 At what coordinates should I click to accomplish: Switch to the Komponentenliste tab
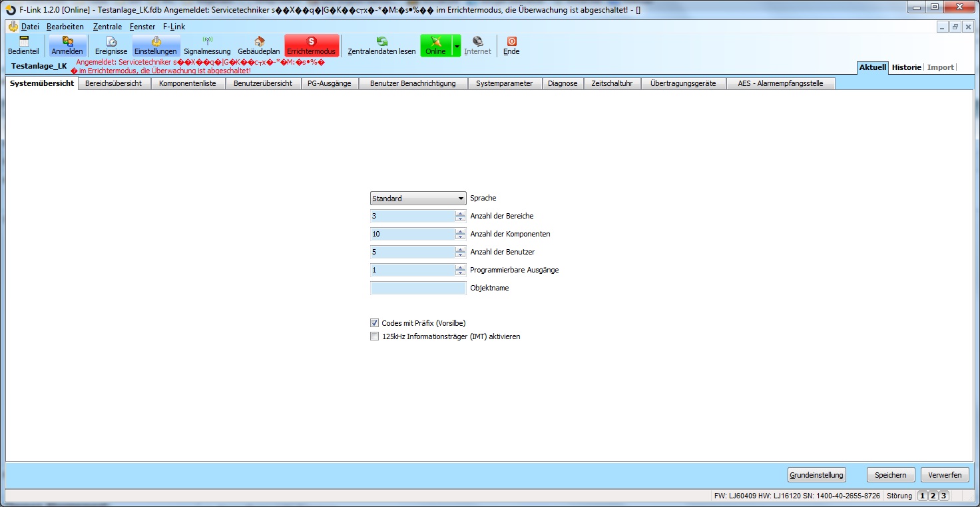coord(187,83)
